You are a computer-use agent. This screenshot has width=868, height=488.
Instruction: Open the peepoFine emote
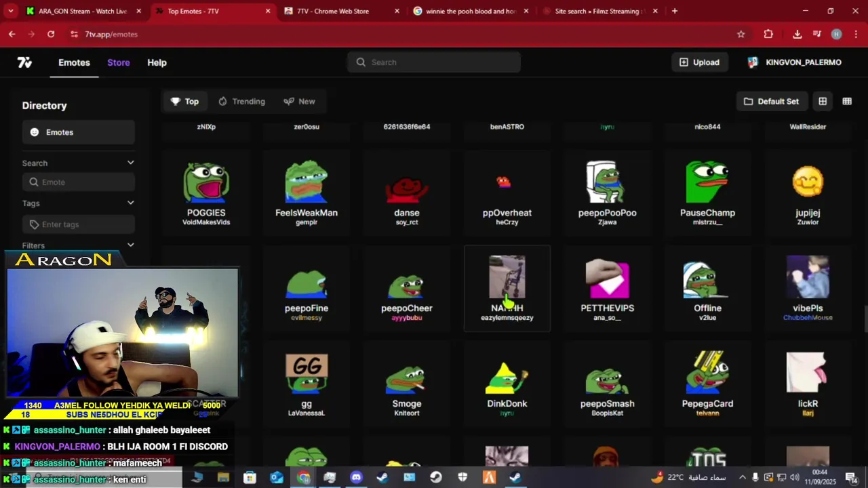[x=307, y=289]
